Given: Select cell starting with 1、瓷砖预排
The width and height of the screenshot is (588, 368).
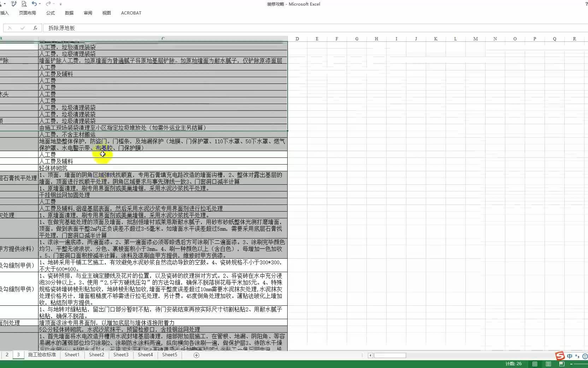Looking at the screenshot, I should [x=163, y=289].
